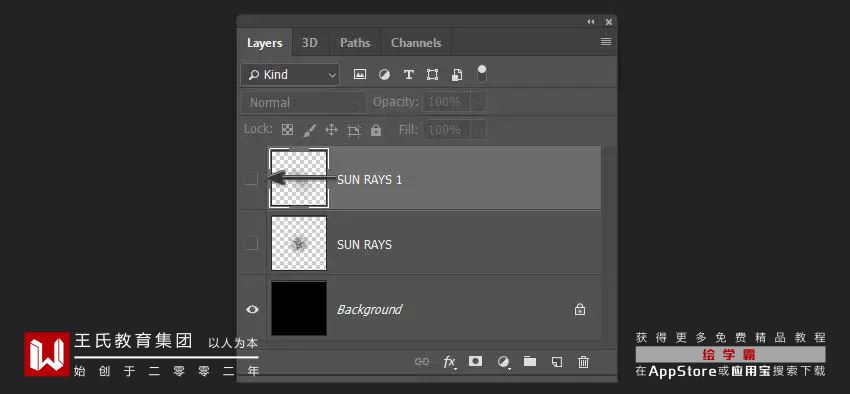Image resolution: width=850 pixels, height=394 pixels.
Task: Click the Background layer name
Action: click(x=369, y=310)
